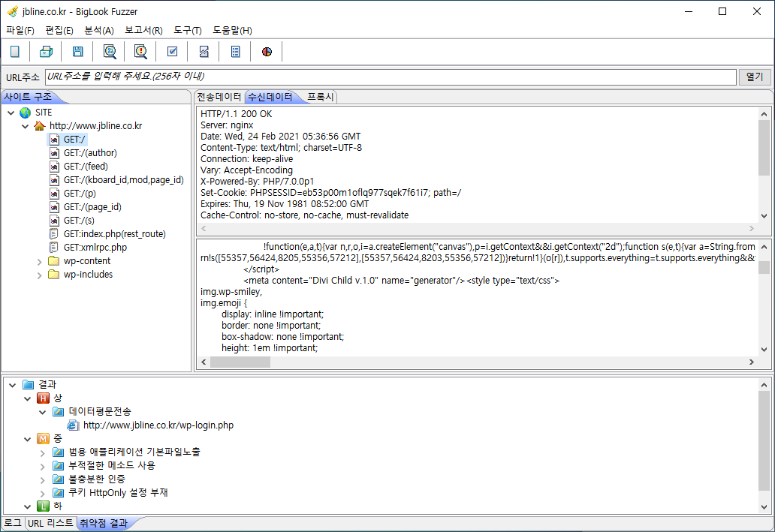The image size is (775, 532).
Task: Click the open project drawer icon
Action: point(47,52)
